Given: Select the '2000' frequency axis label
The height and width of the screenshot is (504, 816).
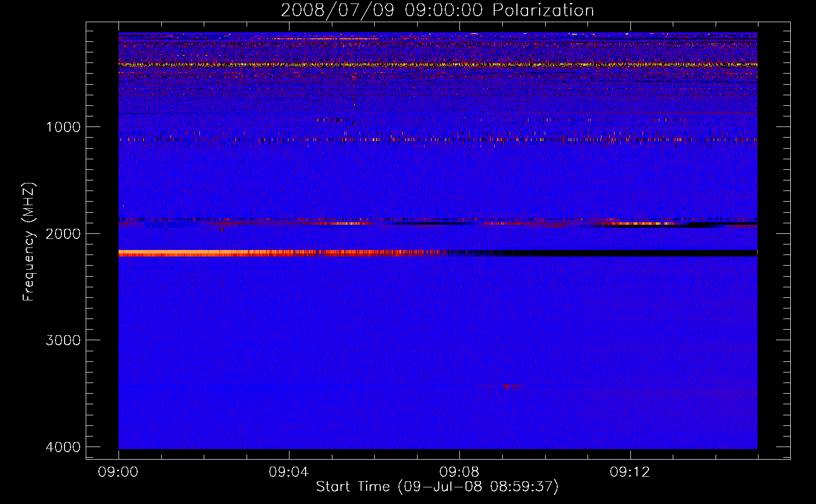Looking at the screenshot, I should coord(63,234).
